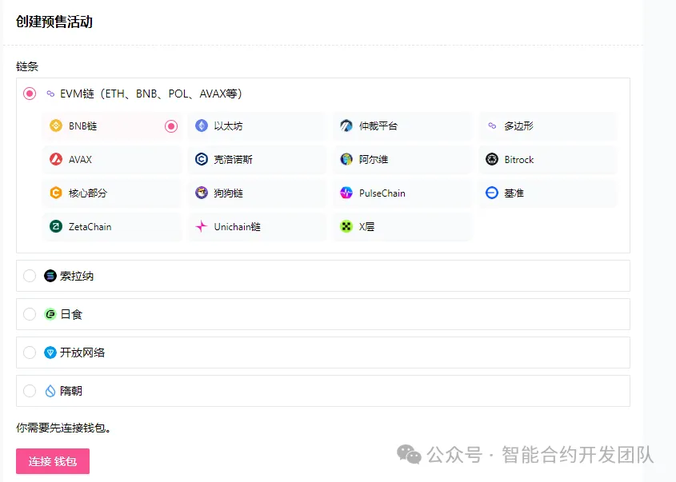This screenshot has height=482, width=676.
Task: Click the BNB链 label text
Action: (x=83, y=126)
